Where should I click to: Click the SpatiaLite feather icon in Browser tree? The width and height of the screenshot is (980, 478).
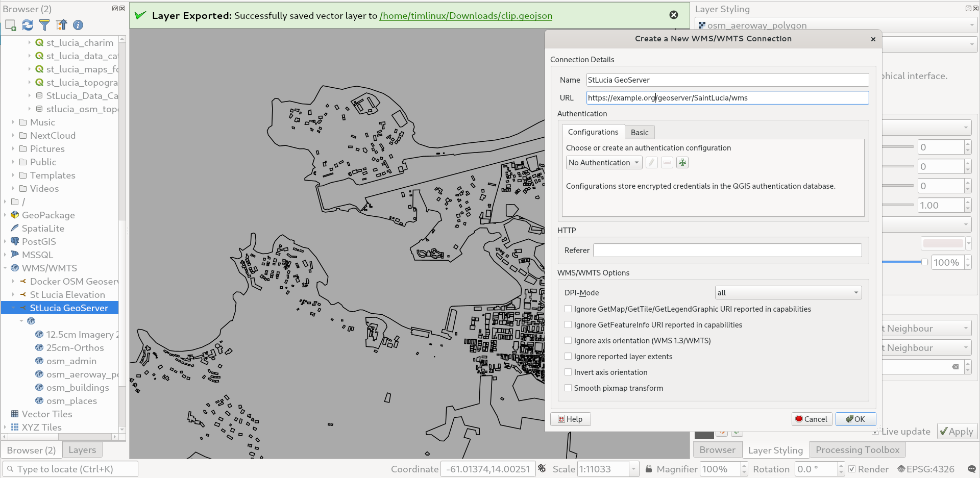point(15,228)
